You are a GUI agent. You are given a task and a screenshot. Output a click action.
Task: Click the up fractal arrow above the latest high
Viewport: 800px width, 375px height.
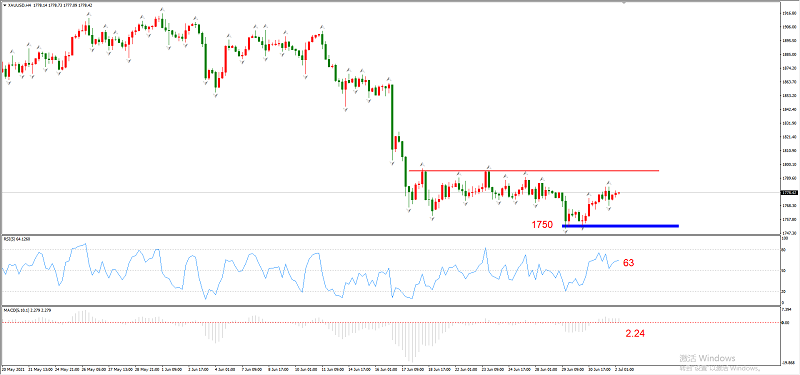coord(608,182)
